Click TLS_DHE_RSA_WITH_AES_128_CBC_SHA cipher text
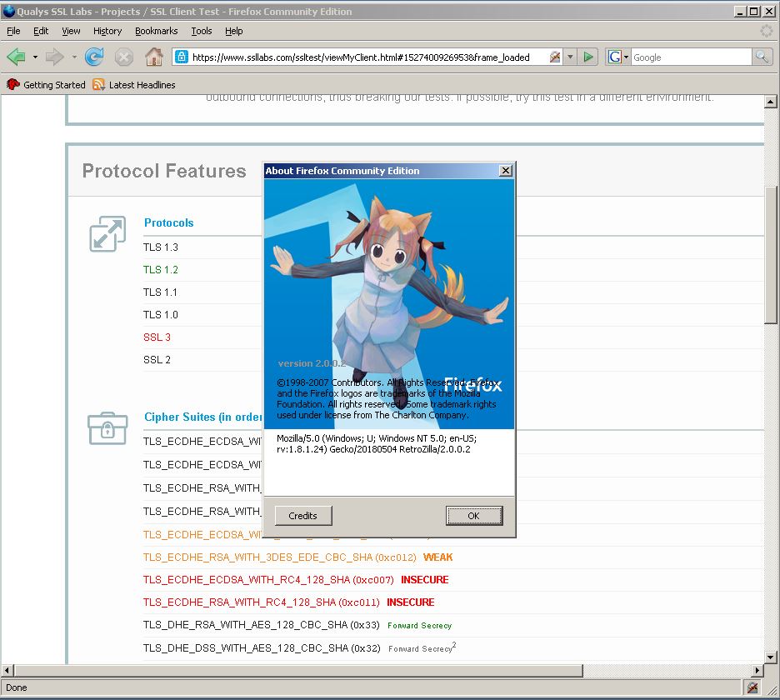 pos(261,625)
